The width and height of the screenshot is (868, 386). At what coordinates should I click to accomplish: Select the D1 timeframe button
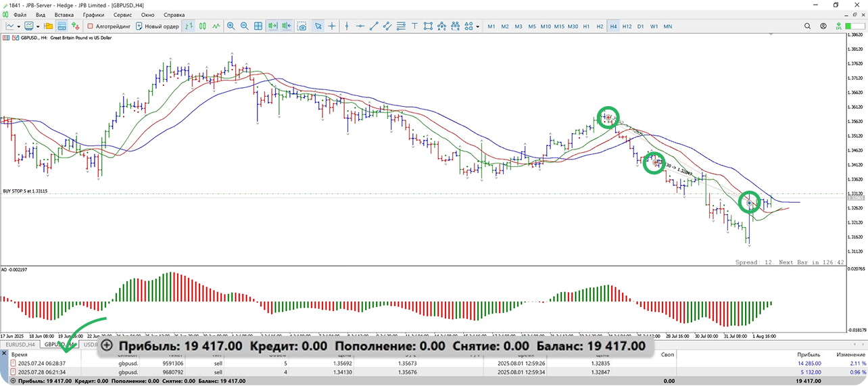coord(640,26)
